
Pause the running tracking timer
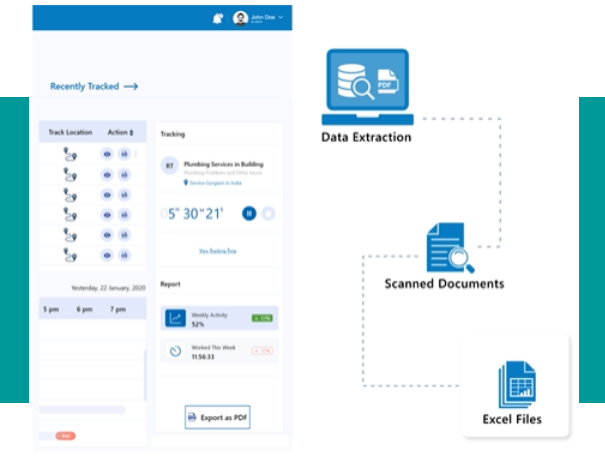(x=249, y=213)
